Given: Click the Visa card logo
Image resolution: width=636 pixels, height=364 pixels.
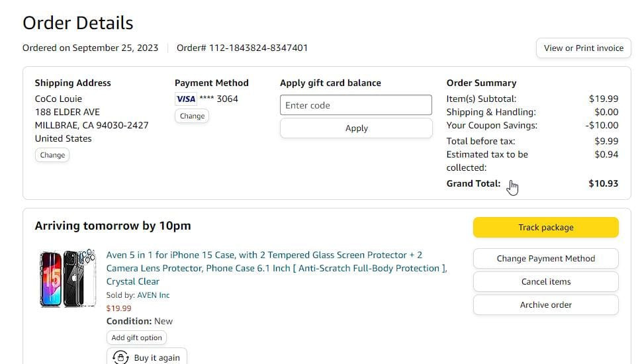Looking at the screenshot, I should [x=185, y=99].
